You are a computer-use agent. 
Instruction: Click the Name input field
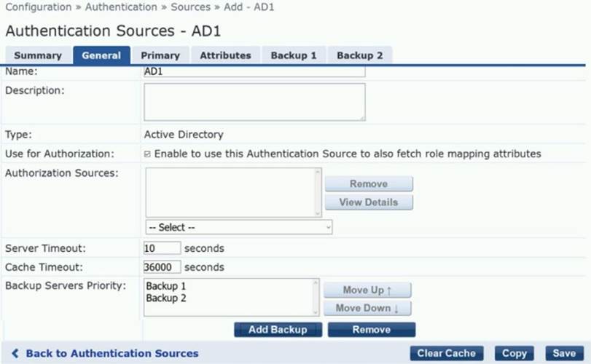point(254,71)
